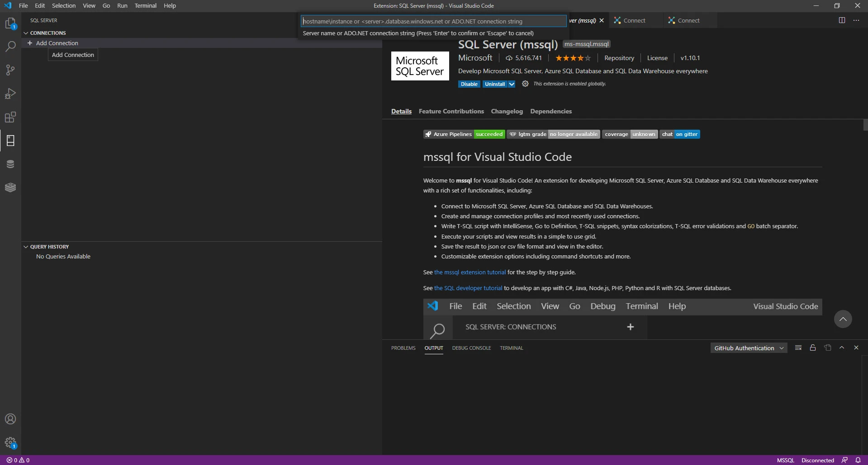The image size is (868, 465).
Task: Open the Explorer view in activity bar
Action: [10, 23]
